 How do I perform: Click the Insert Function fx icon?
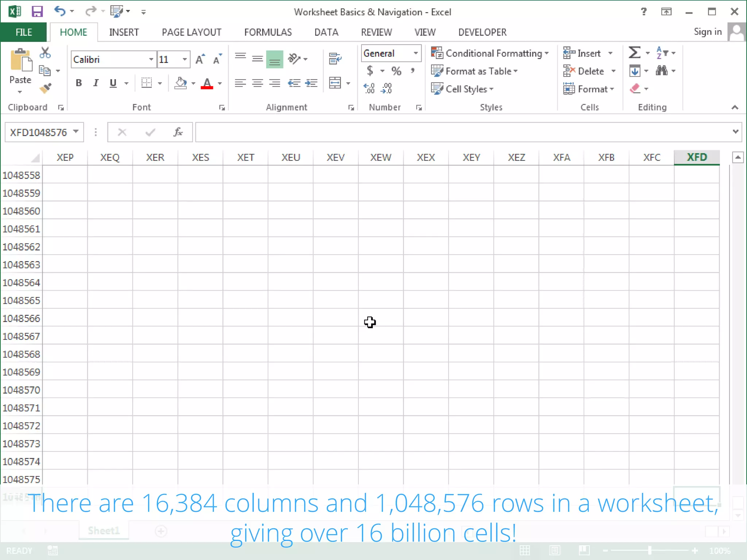tap(178, 132)
